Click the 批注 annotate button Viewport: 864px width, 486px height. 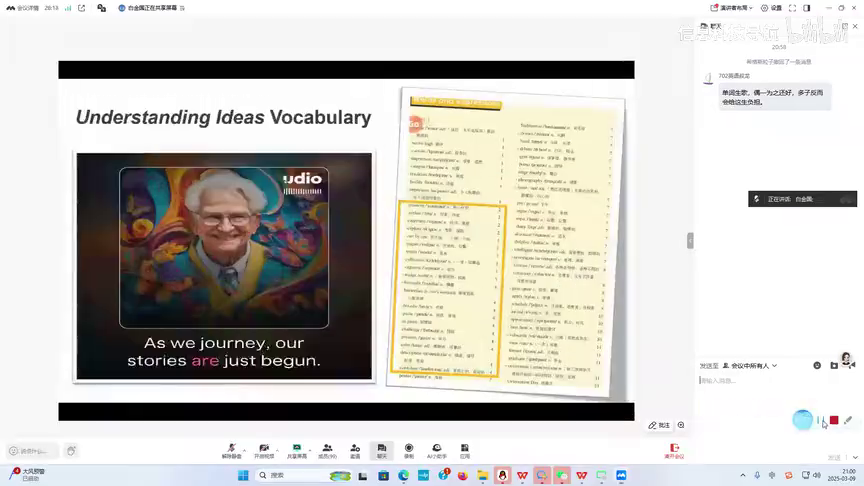point(659,425)
